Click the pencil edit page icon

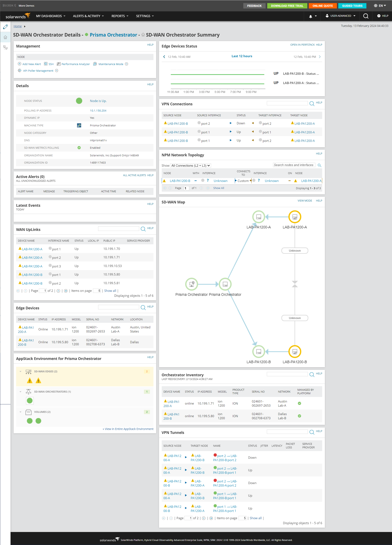[x=5, y=27]
